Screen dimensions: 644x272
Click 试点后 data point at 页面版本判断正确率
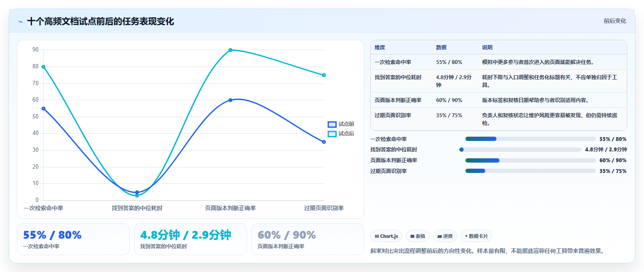(x=231, y=50)
